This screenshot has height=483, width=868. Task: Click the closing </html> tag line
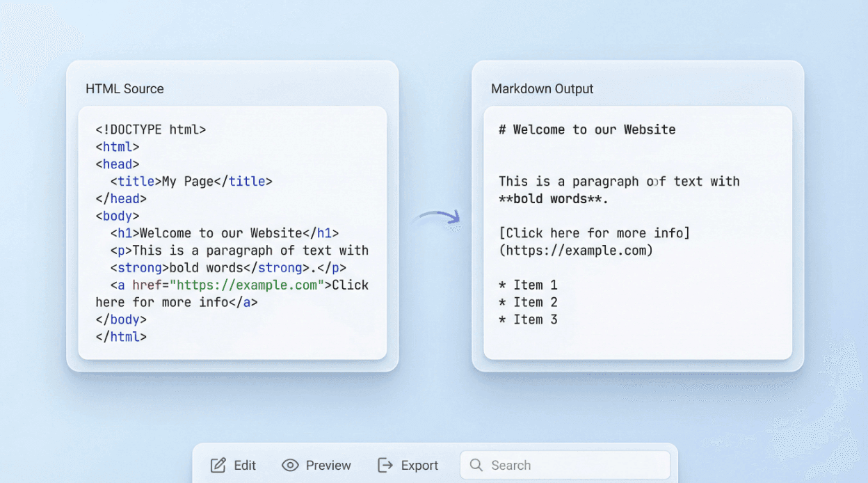click(x=121, y=337)
